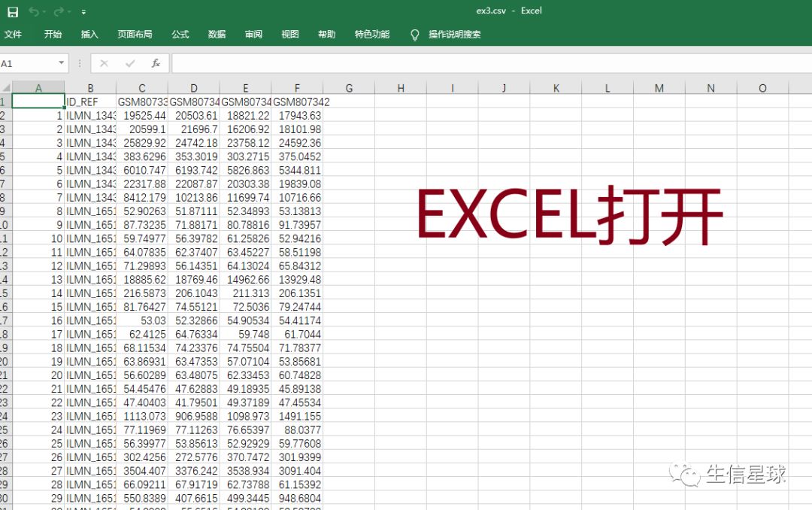Select row 2 header

tap(5, 116)
